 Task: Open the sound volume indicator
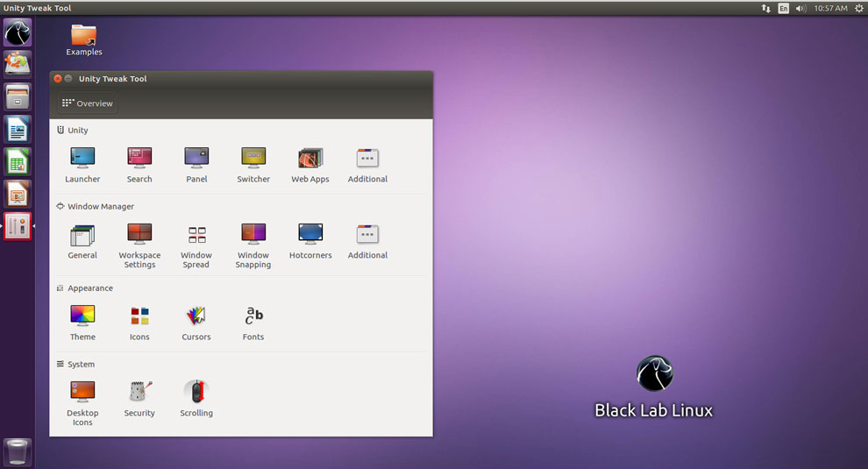800,8
